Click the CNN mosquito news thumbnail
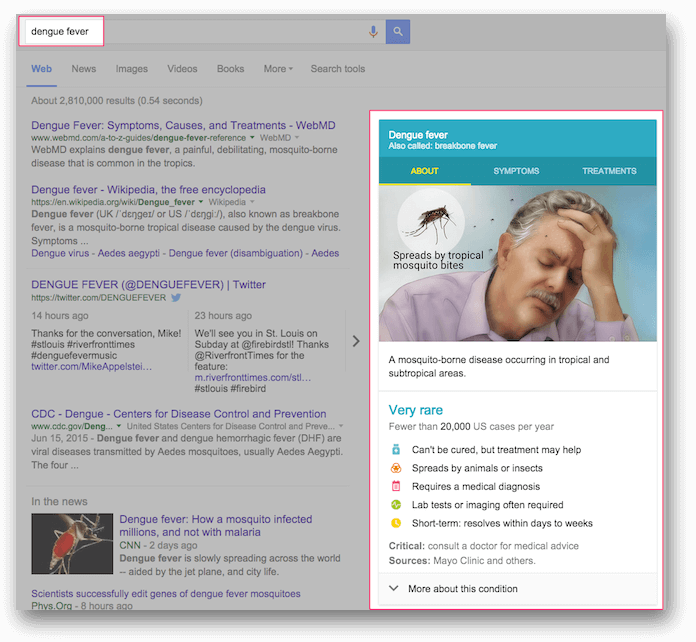 point(72,543)
